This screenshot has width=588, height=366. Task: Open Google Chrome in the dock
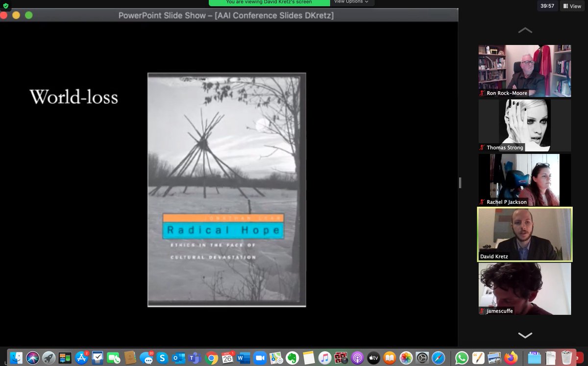(x=211, y=358)
